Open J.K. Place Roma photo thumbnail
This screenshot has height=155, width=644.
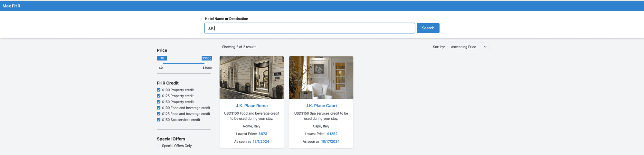pos(252,77)
